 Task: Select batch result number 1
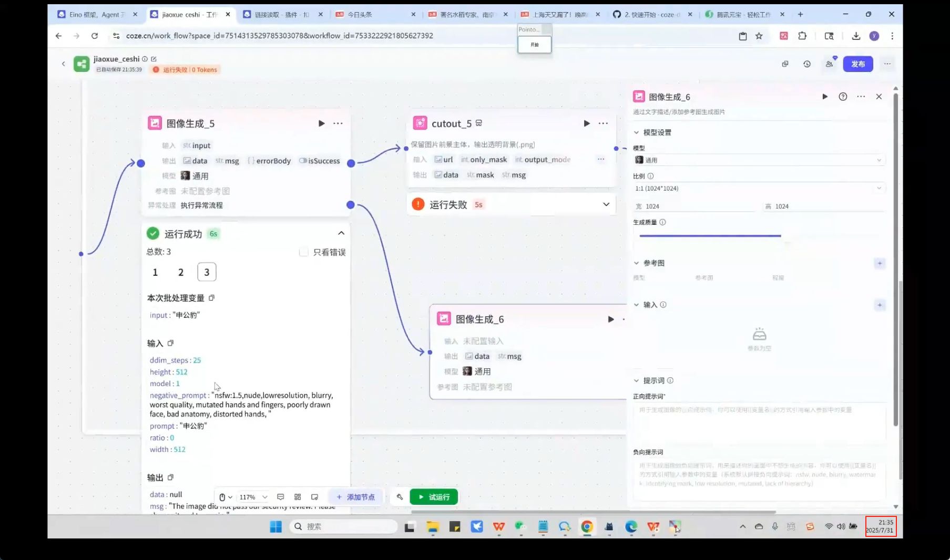pyautogui.click(x=155, y=272)
